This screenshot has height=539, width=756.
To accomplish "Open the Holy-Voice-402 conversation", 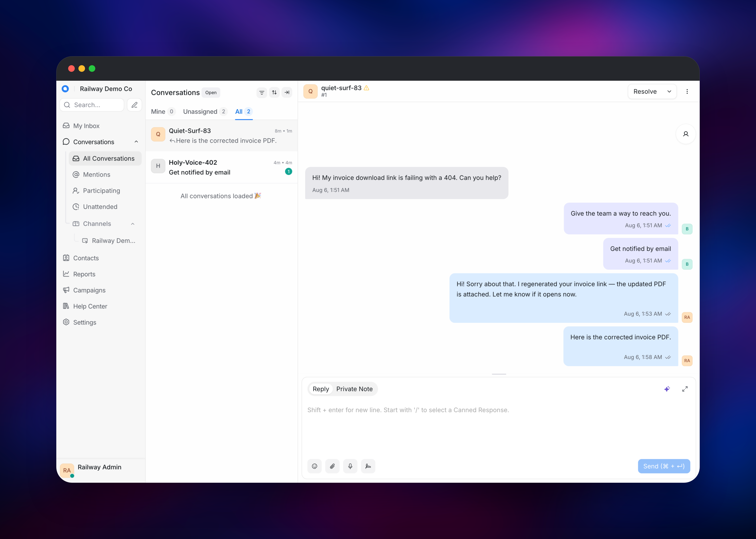I will coord(222,167).
